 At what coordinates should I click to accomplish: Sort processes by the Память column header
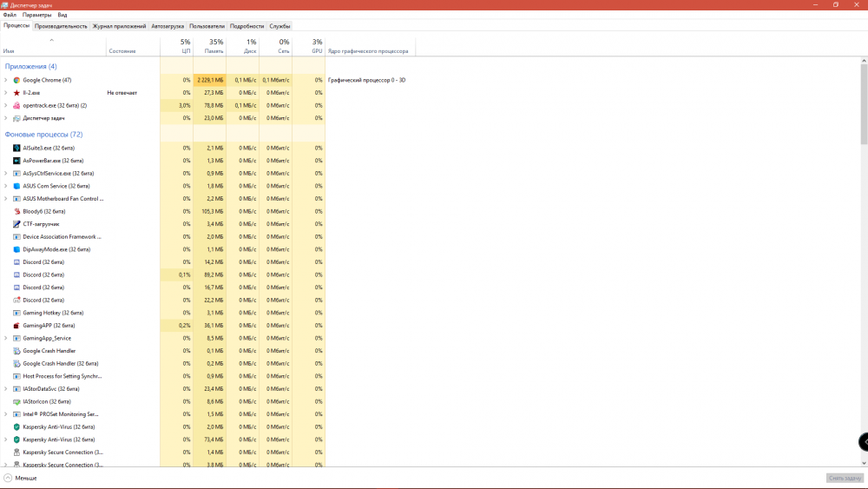click(214, 47)
